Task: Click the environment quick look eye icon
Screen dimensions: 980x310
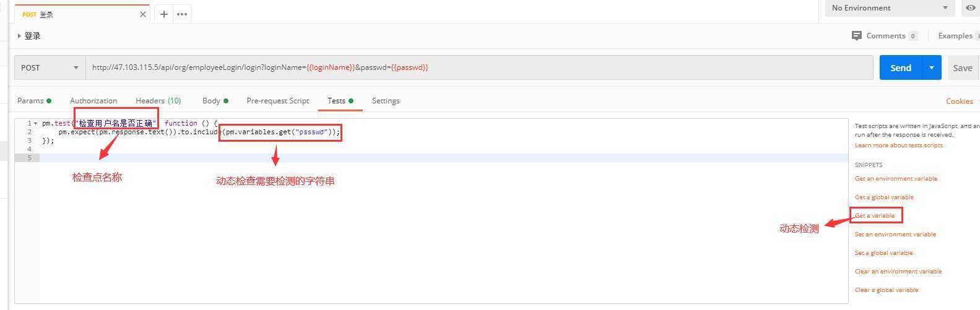Action: [970, 8]
